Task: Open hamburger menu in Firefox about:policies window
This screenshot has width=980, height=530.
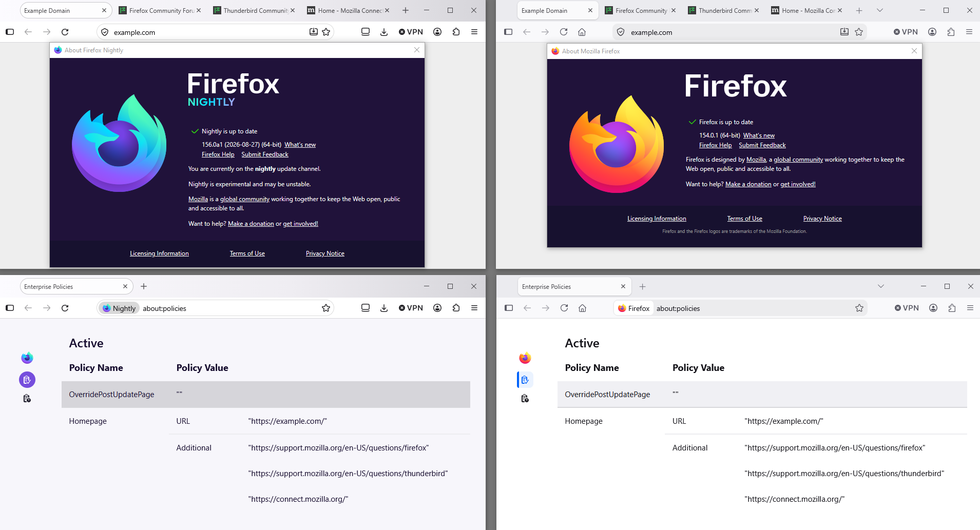Action: click(970, 308)
